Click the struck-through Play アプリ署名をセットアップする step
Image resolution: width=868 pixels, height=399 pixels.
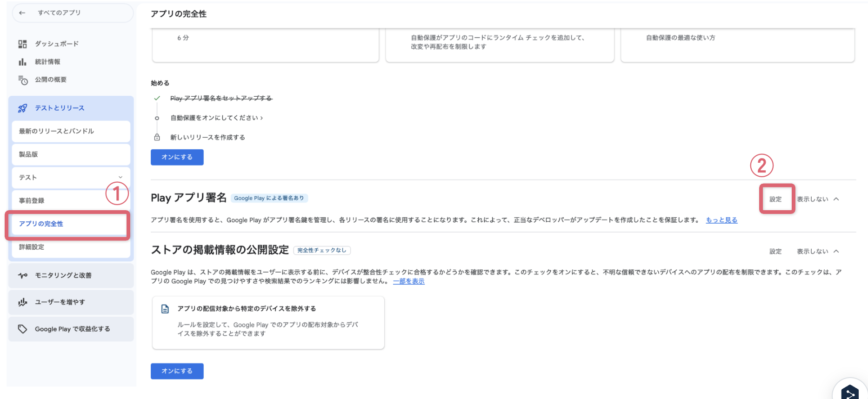pyautogui.click(x=221, y=98)
